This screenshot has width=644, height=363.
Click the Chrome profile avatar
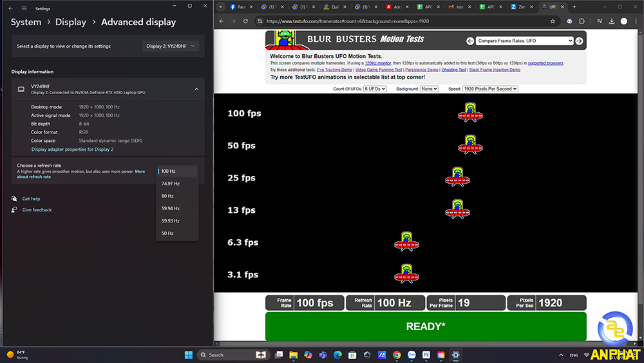(x=623, y=21)
